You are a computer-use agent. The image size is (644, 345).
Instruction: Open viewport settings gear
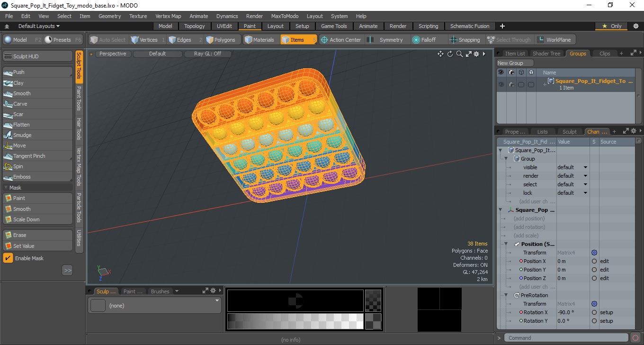pos(476,54)
